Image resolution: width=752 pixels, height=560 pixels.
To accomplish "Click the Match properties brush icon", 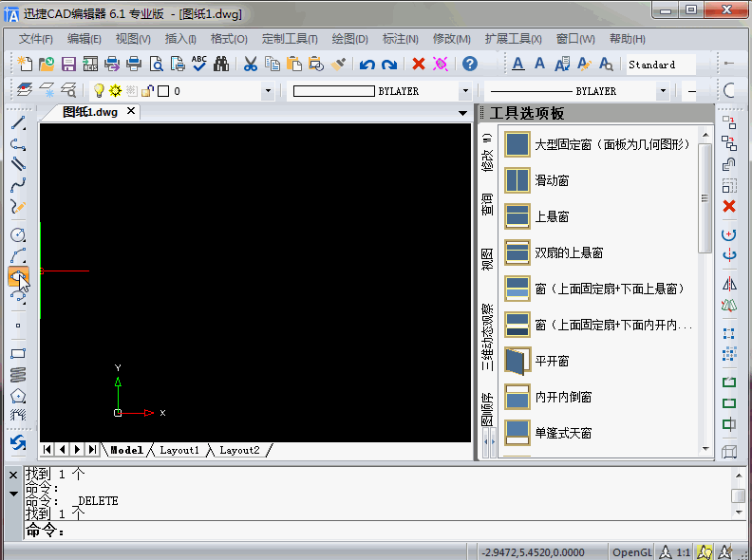I will (x=338, y=64).
